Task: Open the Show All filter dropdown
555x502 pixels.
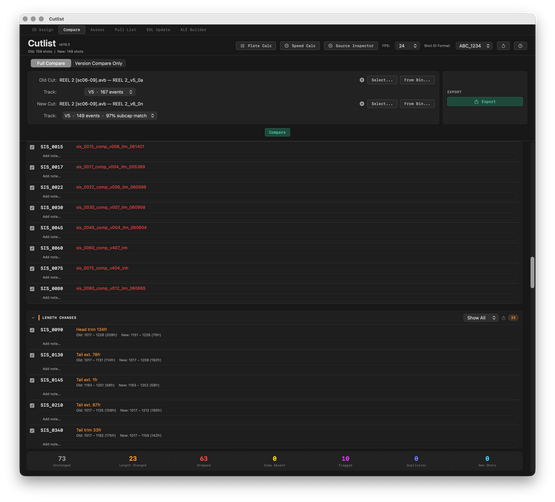Action: click(481, 318)
